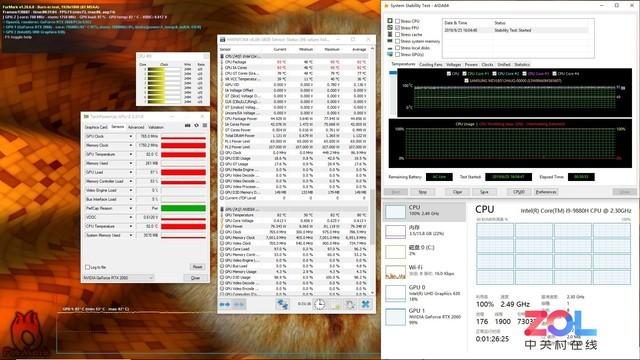Click HWiNFO expand columns arrows icon
640x360 pixels.
click(x=224, y=304)
